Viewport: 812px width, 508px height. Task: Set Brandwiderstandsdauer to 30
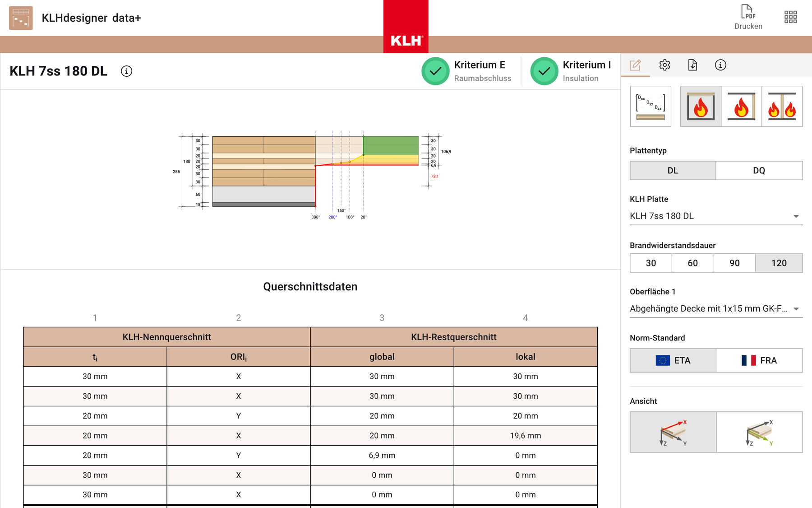pyautogui.click(x=651, y=263)
